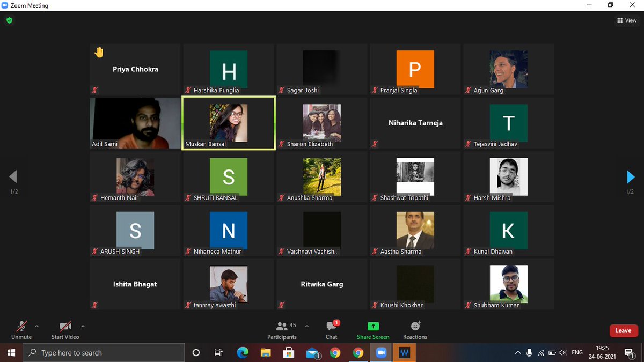Click Aastha Sharma's profile photo

click(x=415, y=230)
